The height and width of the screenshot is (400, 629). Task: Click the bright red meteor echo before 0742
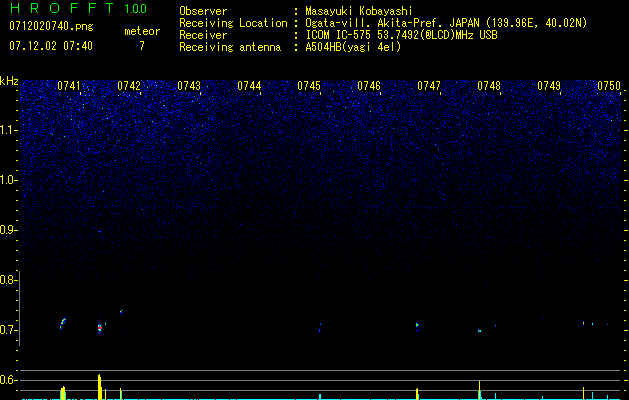click(100, 328)
